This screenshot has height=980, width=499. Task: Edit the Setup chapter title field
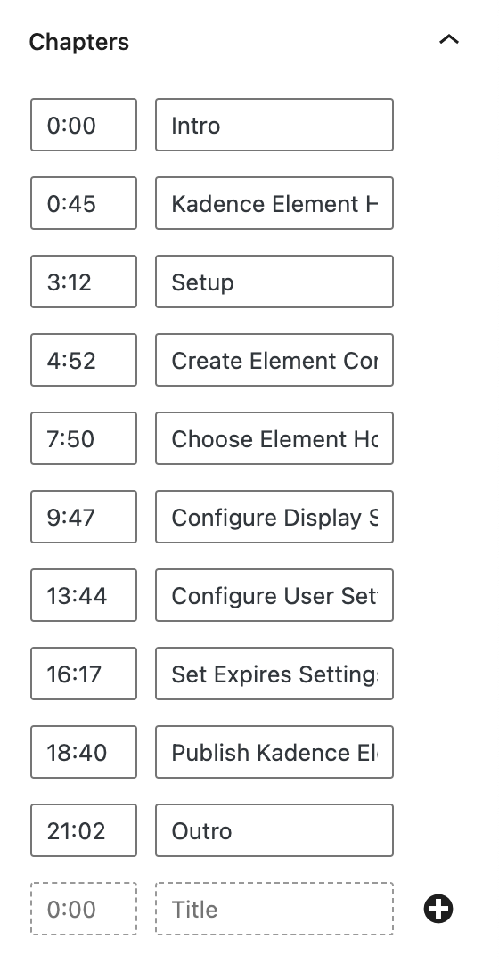point(274,282)
